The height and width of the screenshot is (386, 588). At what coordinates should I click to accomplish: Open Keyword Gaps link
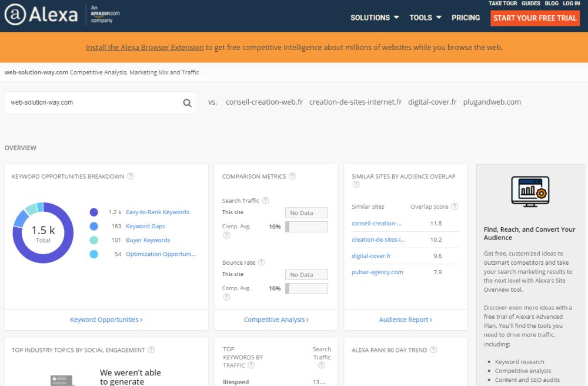click(x=145, y=226)
